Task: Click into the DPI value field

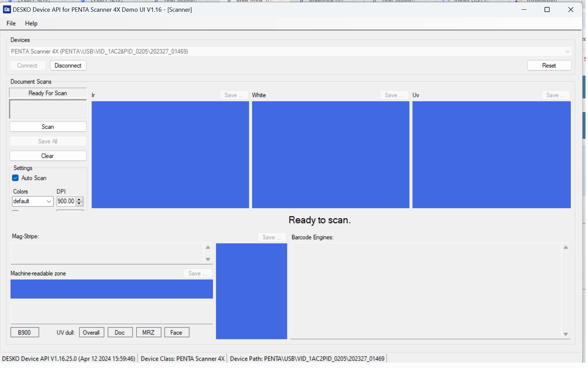Action: 66,201
